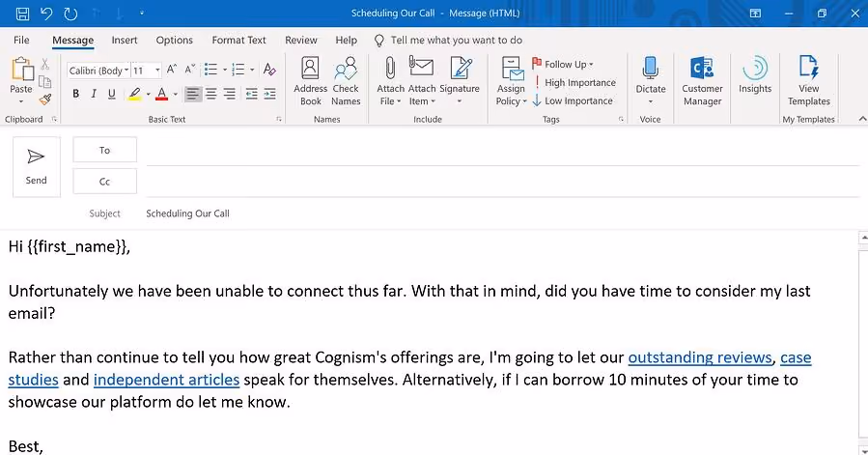This screenshot has width=868, height=455.
Task: Toggle Italic formatting
Action: pos(94,94)
